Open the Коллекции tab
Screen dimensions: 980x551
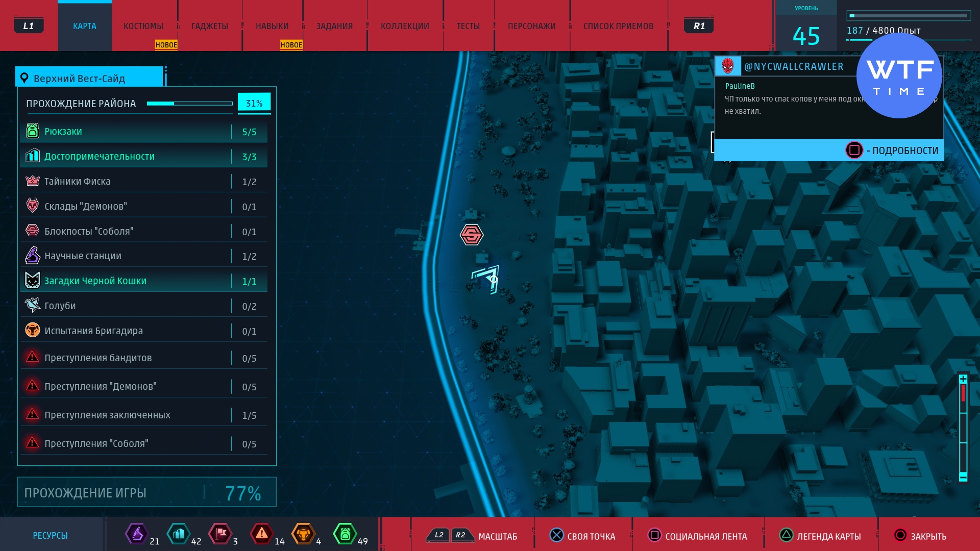[x=405, y=26]
